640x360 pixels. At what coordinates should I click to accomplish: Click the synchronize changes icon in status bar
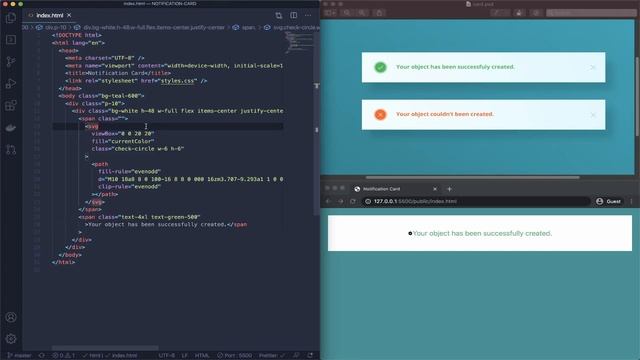[42, 356]
